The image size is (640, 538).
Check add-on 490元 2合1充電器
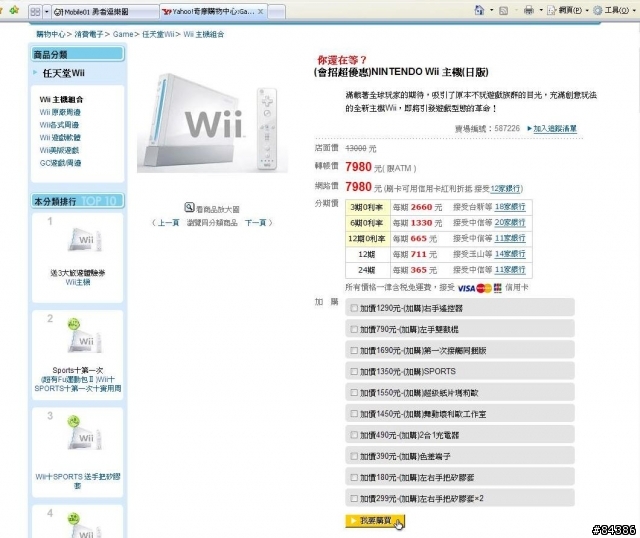tap(354, 435)
